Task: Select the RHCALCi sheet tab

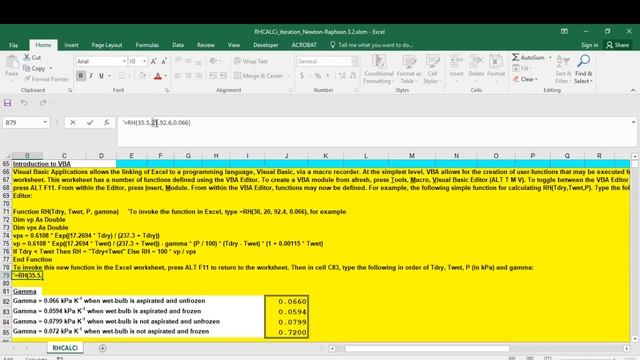Action: pyautogui.click(x=65, y=348)
